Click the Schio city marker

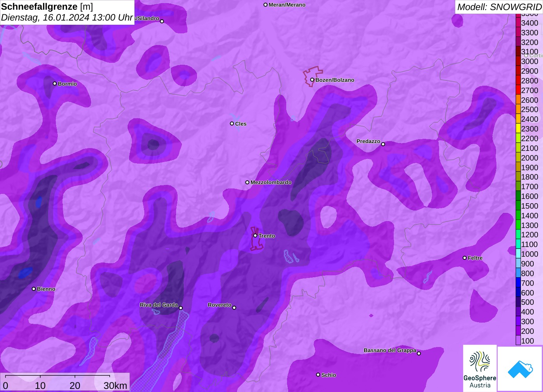click(318, 375)
